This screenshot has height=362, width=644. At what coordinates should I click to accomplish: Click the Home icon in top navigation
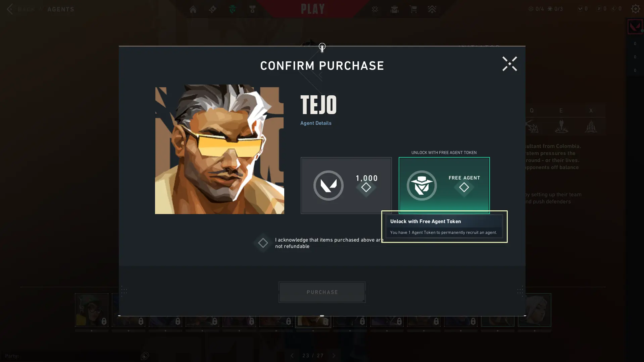point(193,9)
